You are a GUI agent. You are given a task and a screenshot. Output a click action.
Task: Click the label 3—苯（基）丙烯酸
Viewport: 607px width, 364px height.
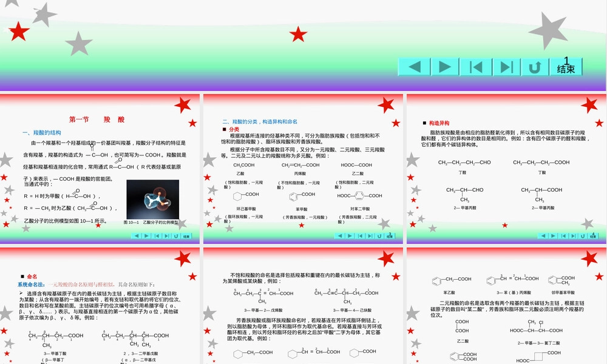click(x=514, y=293)
